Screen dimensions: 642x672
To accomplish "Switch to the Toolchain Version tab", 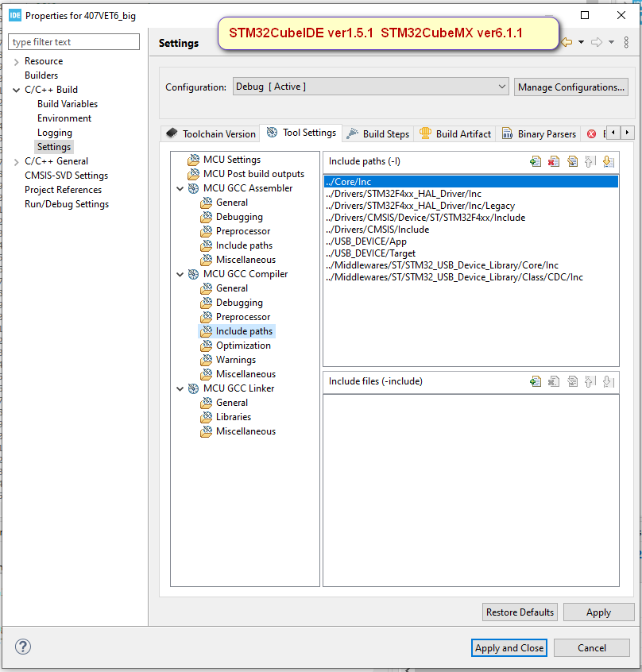I will (x=211, y=134).
